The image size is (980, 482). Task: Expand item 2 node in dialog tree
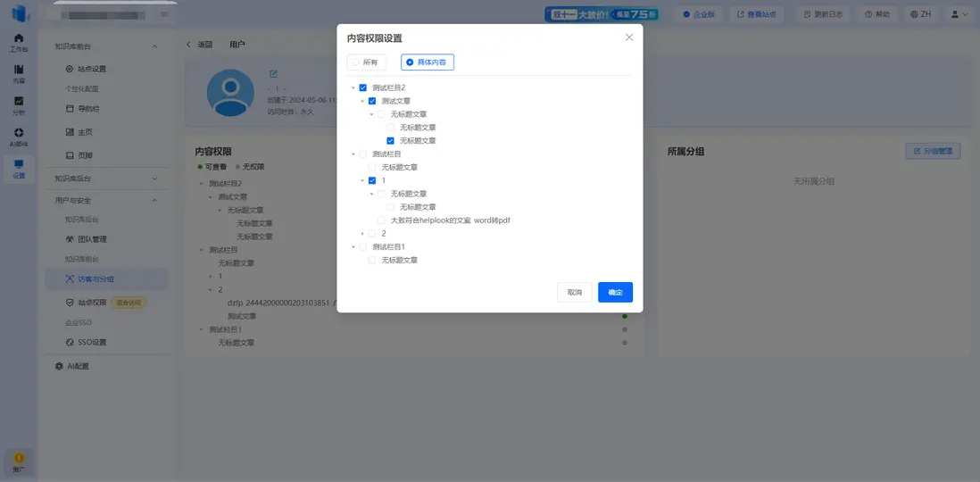[x=362, y=234]
